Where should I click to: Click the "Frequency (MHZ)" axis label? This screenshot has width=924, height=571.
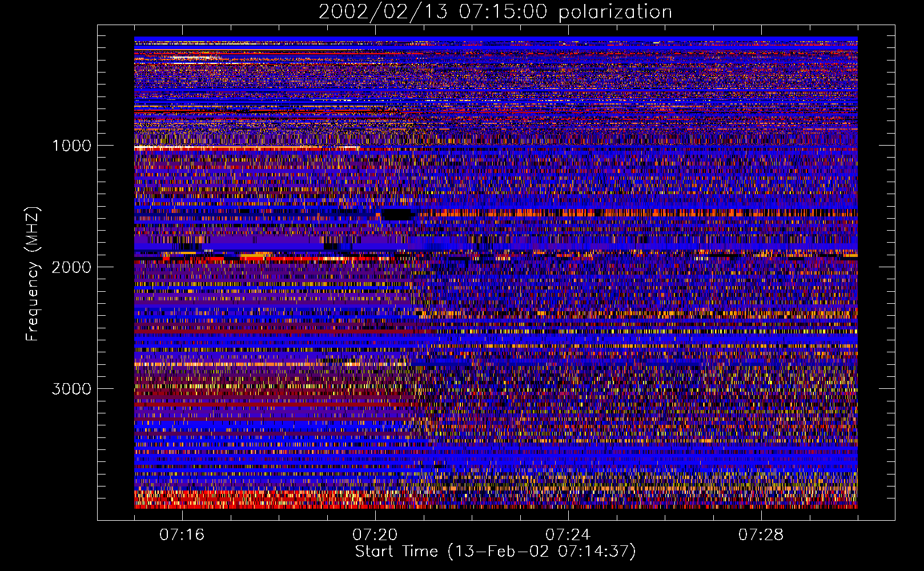(33, 274)
